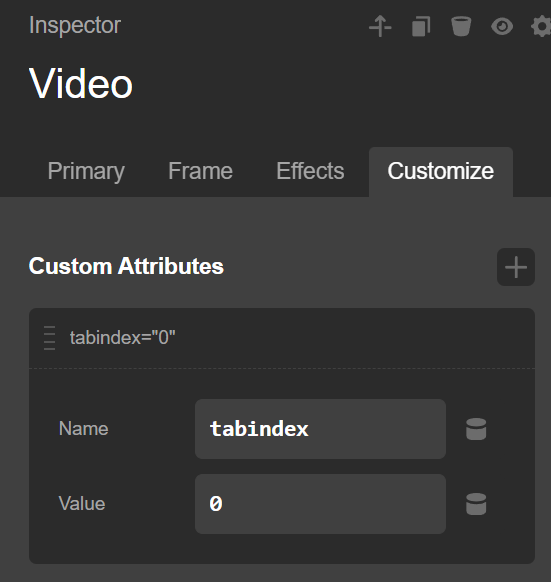Screen dimensions: 551x582
Task: Toggle the eye visibility icon in Inspector
Action: [502, 27]
